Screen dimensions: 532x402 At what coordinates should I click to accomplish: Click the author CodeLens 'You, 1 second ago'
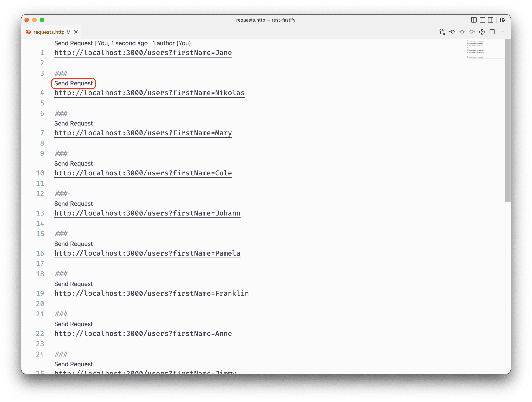tap(122, 43)
